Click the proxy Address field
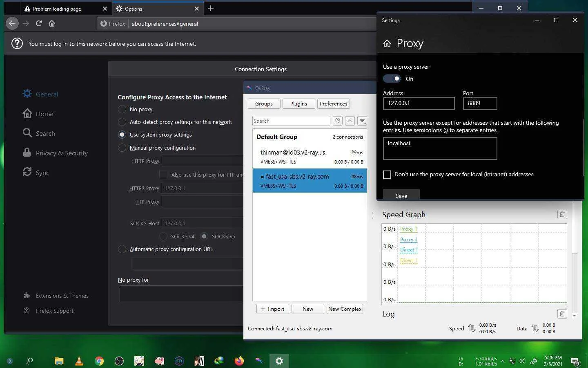Screen dimensions: 588x368 click(x=419, y=103)
